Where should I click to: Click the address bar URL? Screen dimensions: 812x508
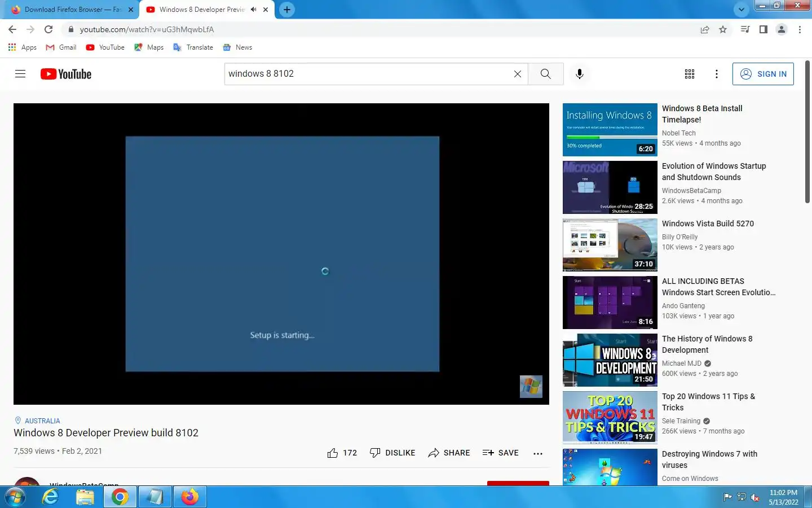147,29
